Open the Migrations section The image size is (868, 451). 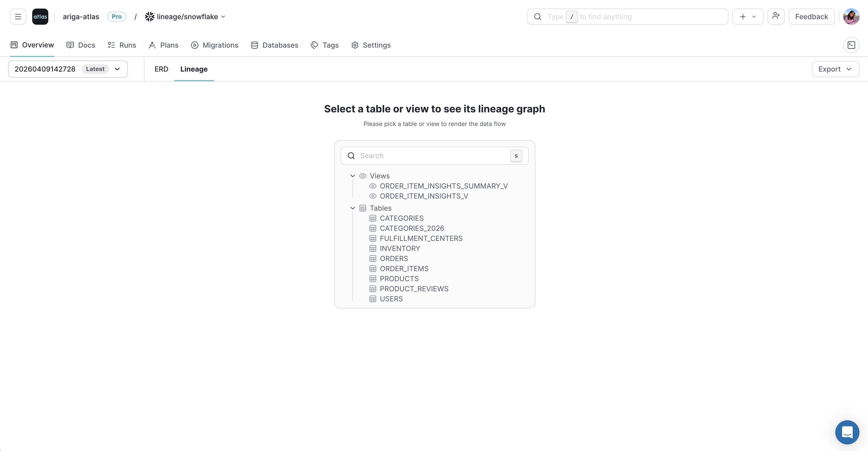(215, 45)
